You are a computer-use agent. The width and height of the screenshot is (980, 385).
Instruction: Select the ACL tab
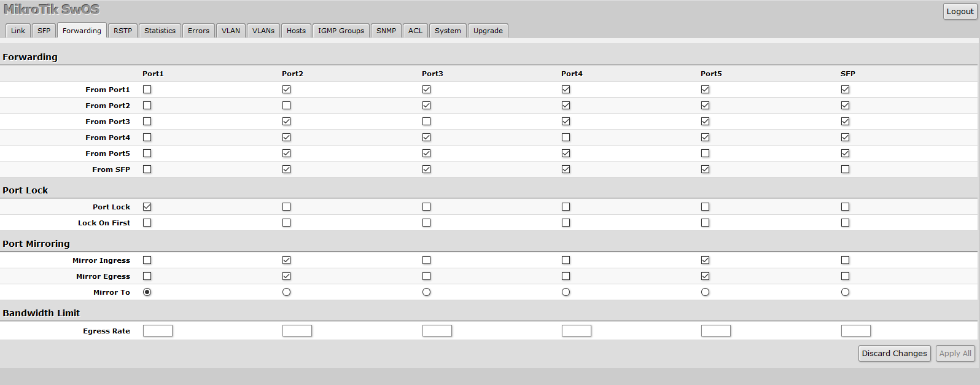click(416, 31)
